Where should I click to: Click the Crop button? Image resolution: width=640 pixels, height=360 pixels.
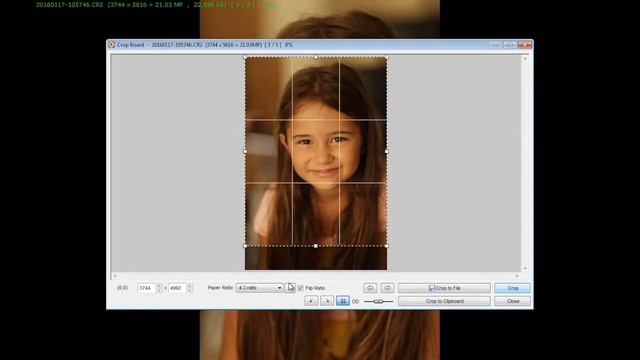pyautogui.click(x=512, y=288)
